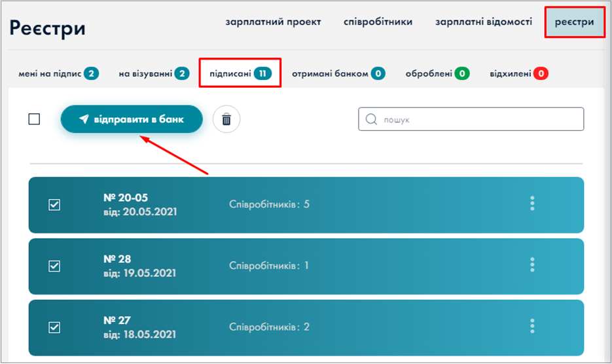Screen dimensions: 612x364
Task: Open the "підписані" tab
Action: click(240, 74)
